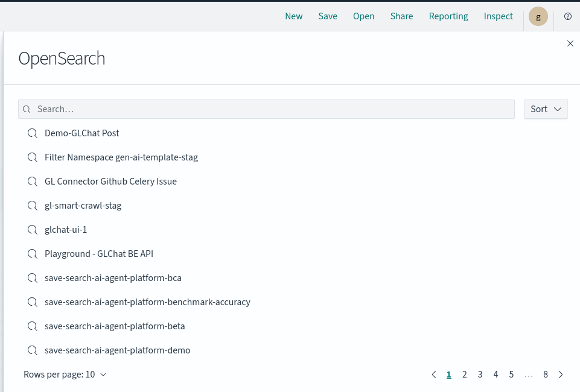The width and height of the screenshot is (580, 392).
Task: Jump to page 8 of results
Action: (545, 375)
